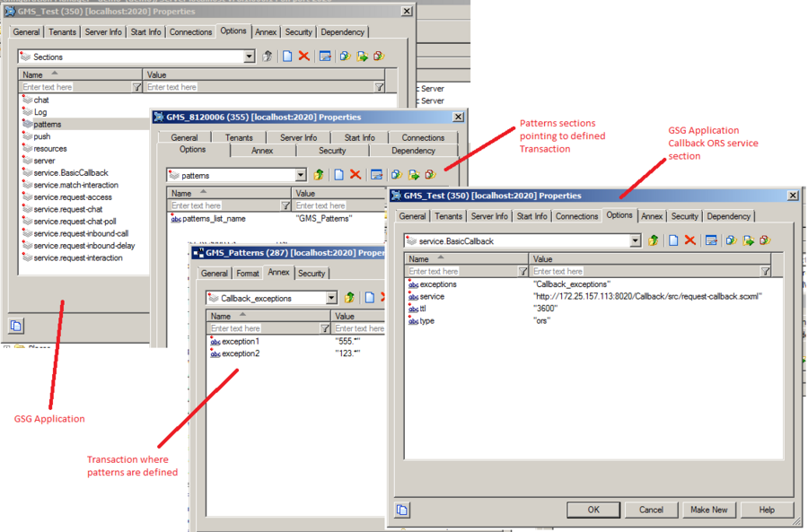Click the up-level arrow icon beside patterns dropdown
The image size is (808, 532).
point(319,175)
